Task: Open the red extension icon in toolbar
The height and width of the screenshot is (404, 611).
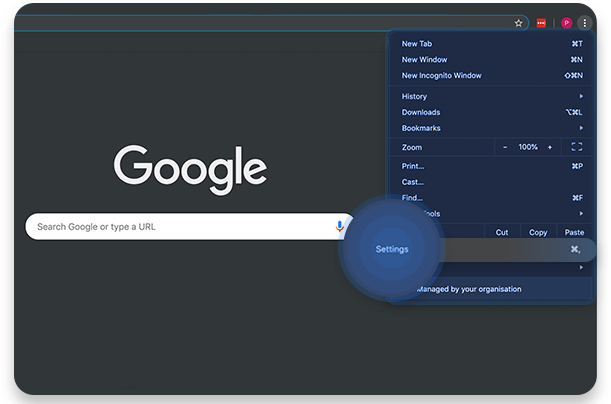Action: click(x=541, y=23)
